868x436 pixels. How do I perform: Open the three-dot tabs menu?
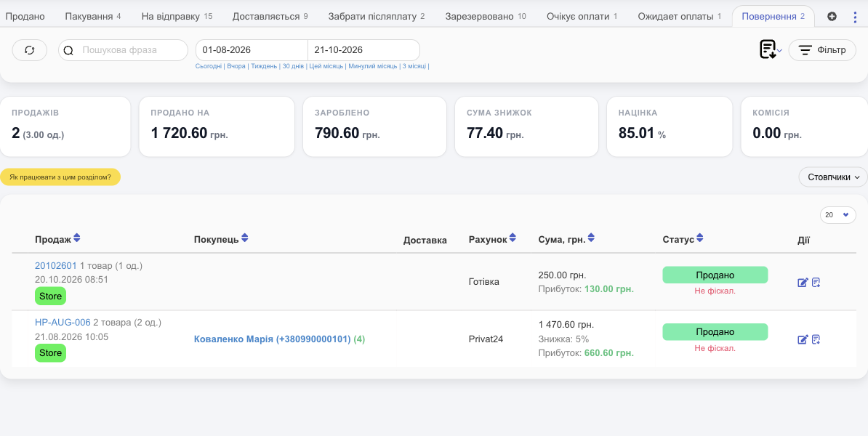(x=855, y=17)
